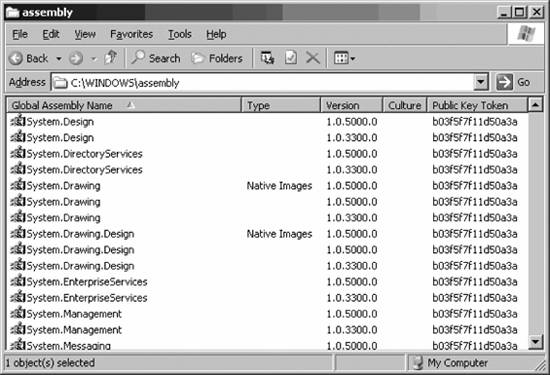Delete the selected assembly with the X icon
Screen dimensions: 550x375
[x=313, y=58]
